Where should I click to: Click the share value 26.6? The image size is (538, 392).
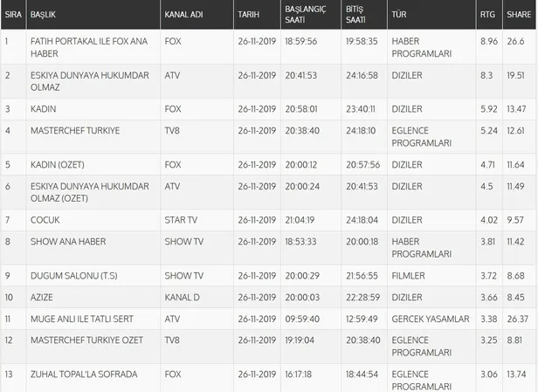click(515, 41)
